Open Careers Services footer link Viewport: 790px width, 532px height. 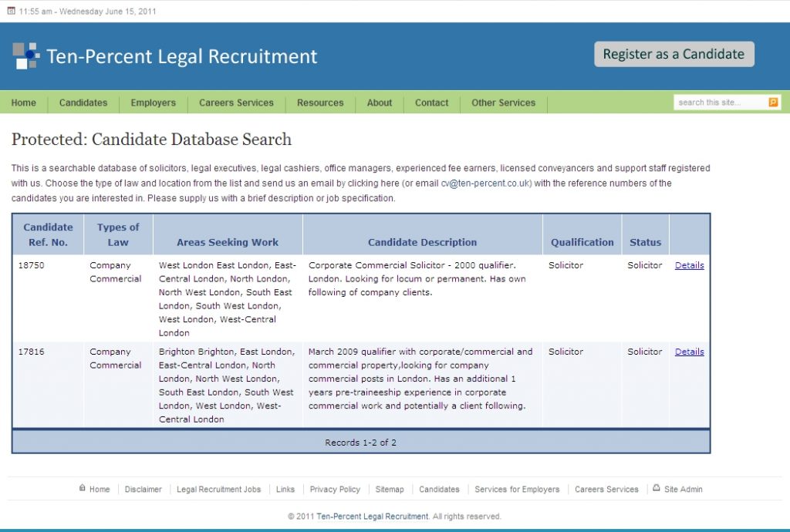coord(606,490)
